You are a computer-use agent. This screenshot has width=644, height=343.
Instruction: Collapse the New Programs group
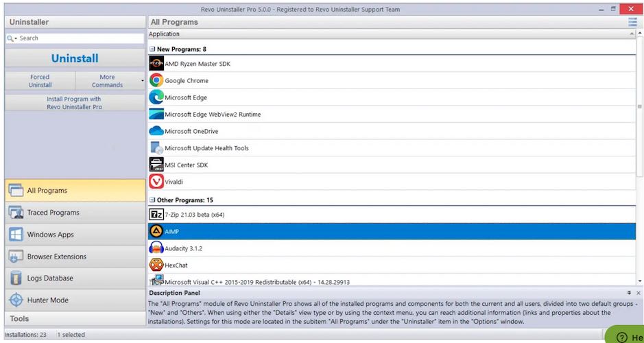152,49
